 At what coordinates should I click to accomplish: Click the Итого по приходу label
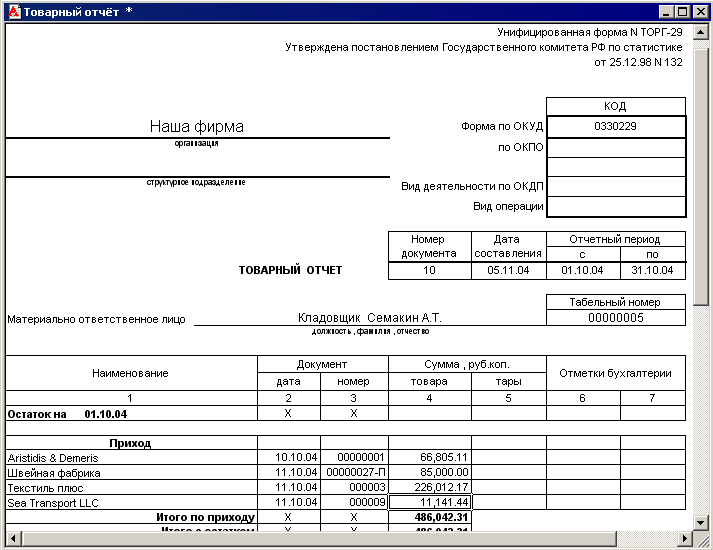(x=206, y=517)
